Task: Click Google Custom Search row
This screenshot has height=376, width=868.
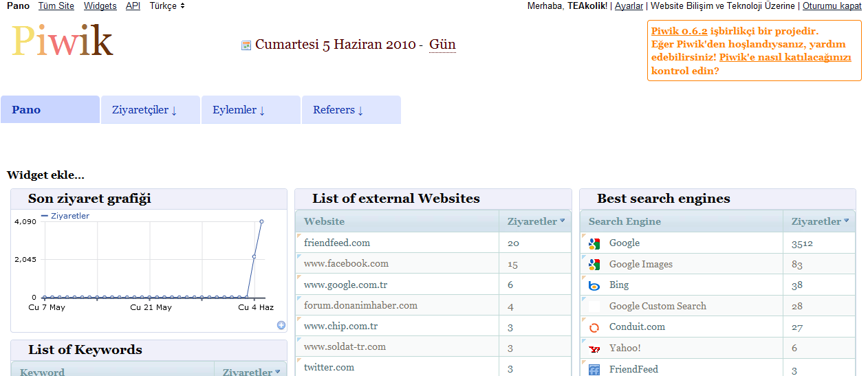Action: (717, 306)
